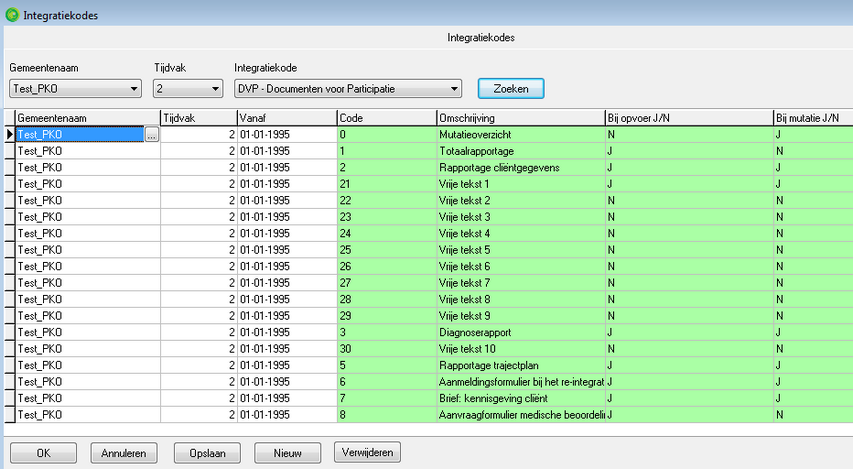
Task: Open the Gemeentenaam dropdown showing Test_PKO
Action: [x=76, y=89]
